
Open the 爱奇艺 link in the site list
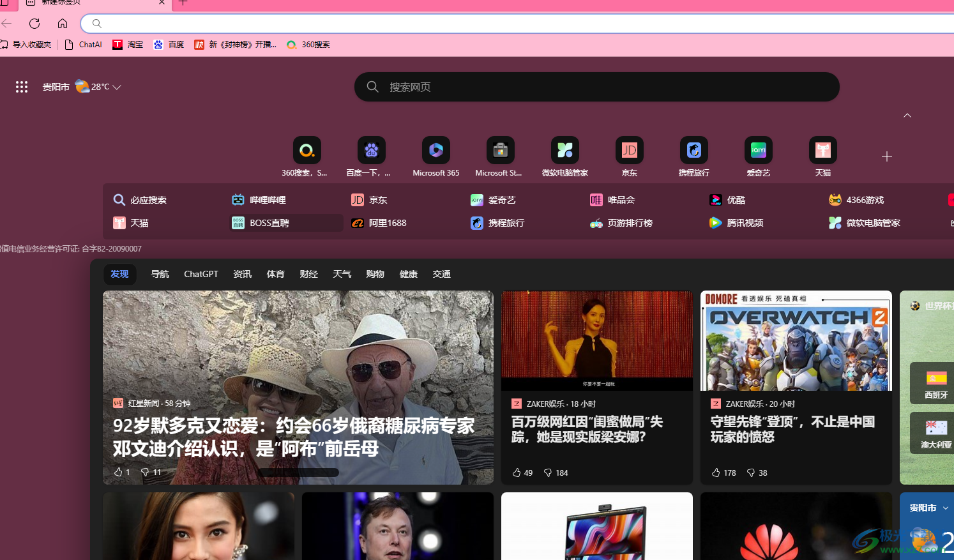coord(493,200)
